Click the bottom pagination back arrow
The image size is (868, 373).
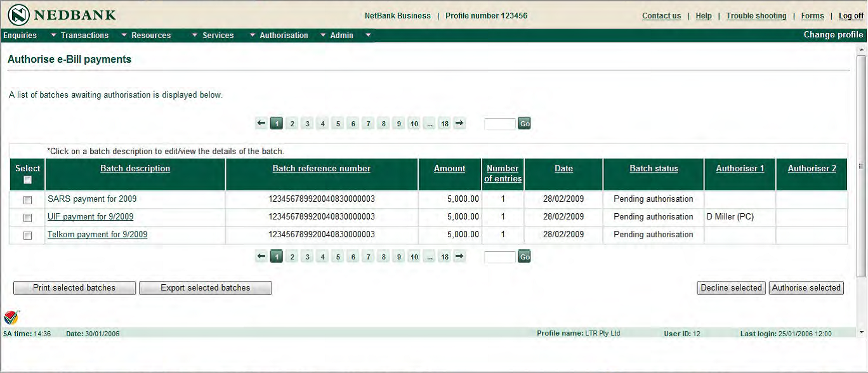(260, 256)
